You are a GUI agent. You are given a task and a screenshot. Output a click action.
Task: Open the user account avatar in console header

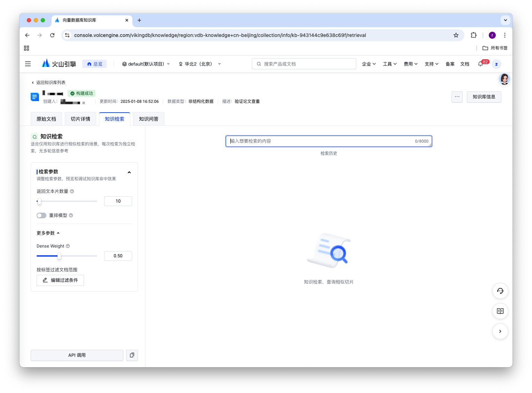[496, 64]
